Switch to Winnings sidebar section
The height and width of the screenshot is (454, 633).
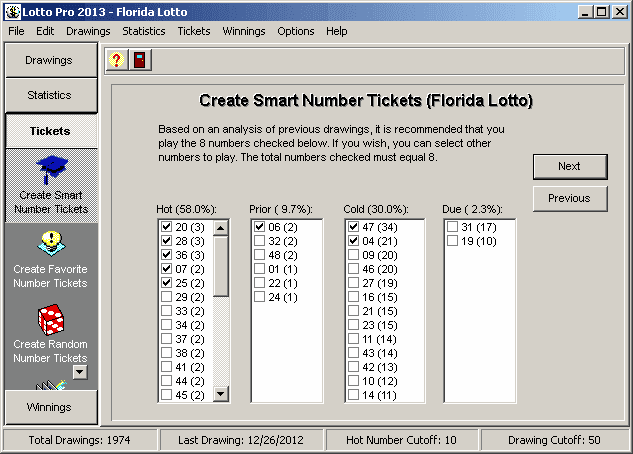(51, 407)
